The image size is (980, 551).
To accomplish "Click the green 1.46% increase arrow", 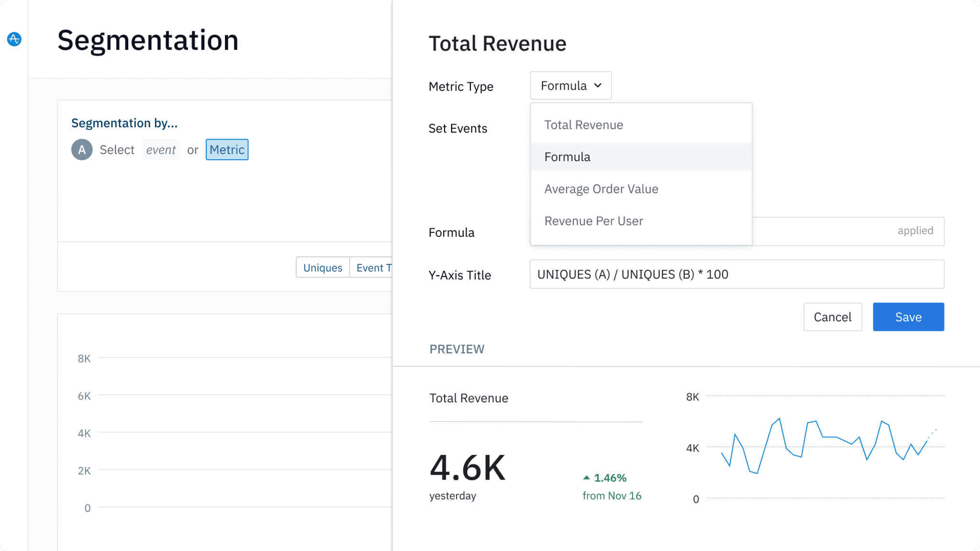I will pyautogui.click(x=586, y=477).
